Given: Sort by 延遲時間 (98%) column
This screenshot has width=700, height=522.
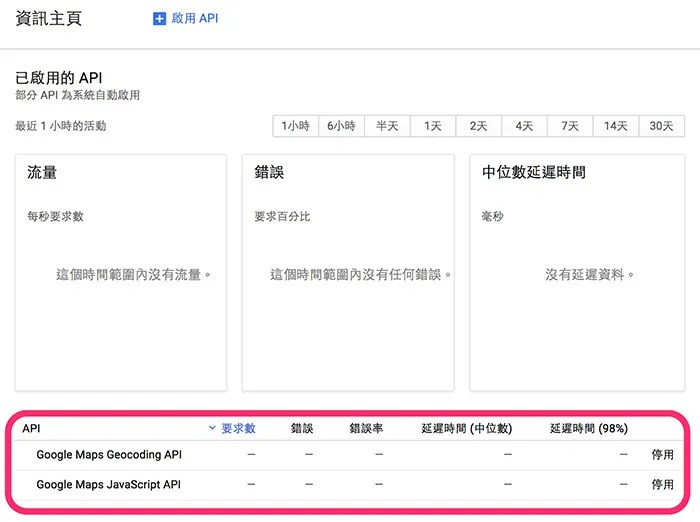Looking at the screenshot, I should [x=588, y=428].
